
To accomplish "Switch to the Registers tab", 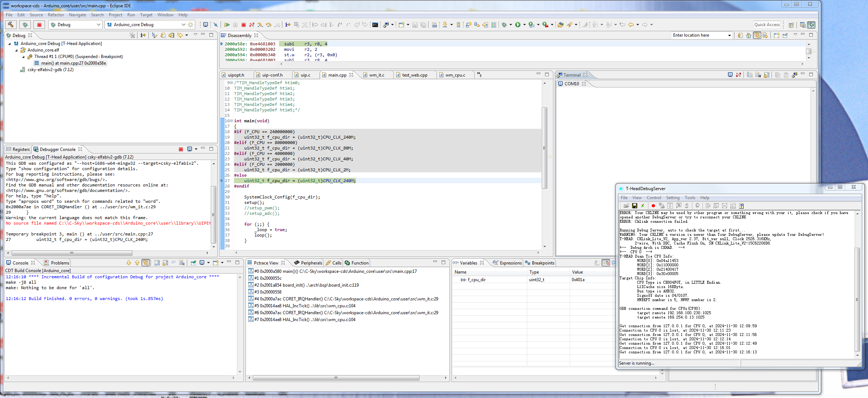I will (x=18, y=149).
